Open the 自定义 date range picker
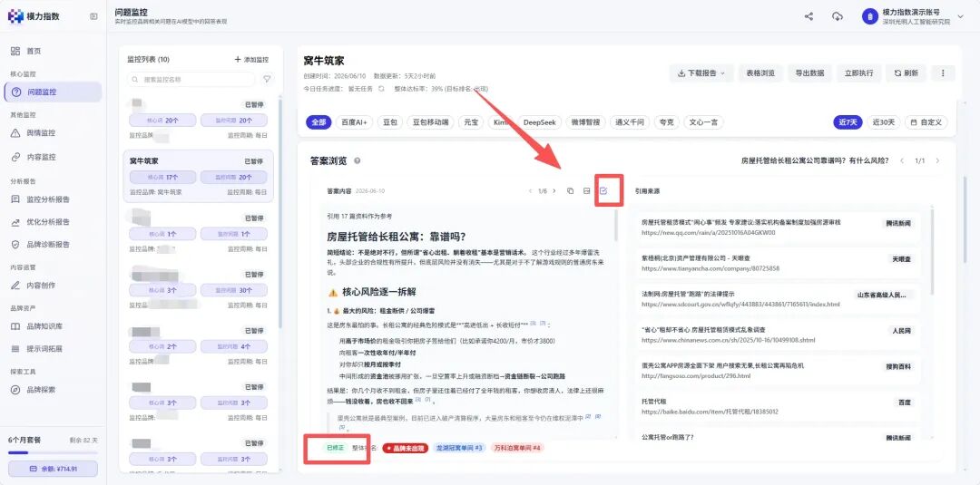 926,122
